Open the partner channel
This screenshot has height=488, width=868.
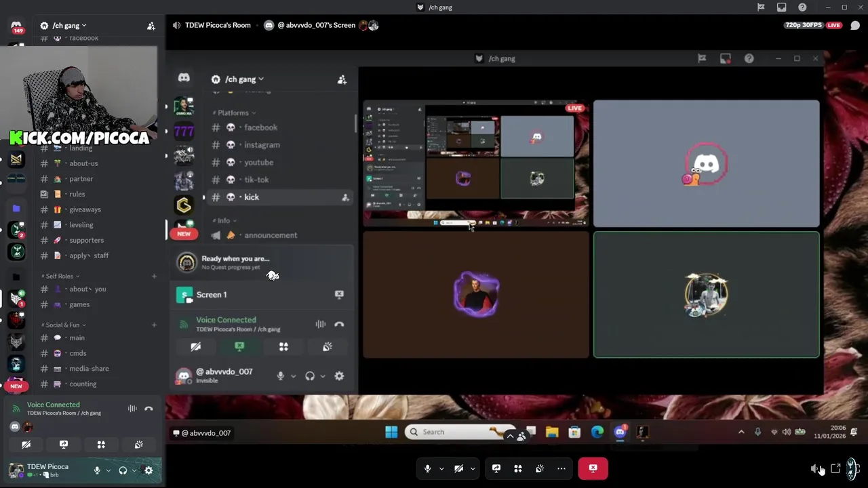click(81, 179)
